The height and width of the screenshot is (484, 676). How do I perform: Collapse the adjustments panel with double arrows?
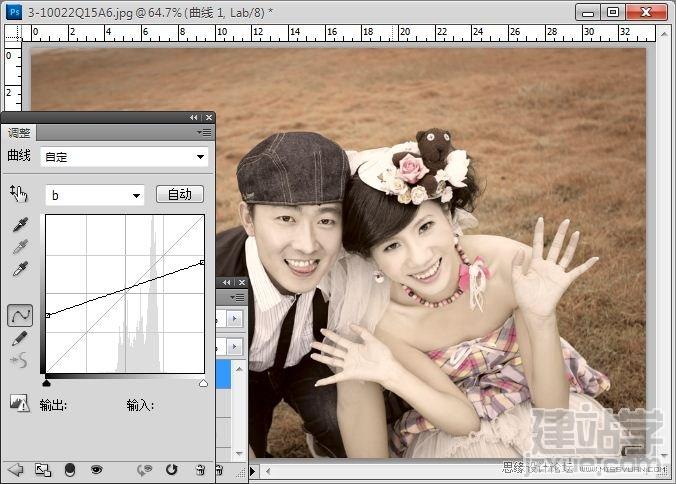pyautogui.click(x=194, y=117)
